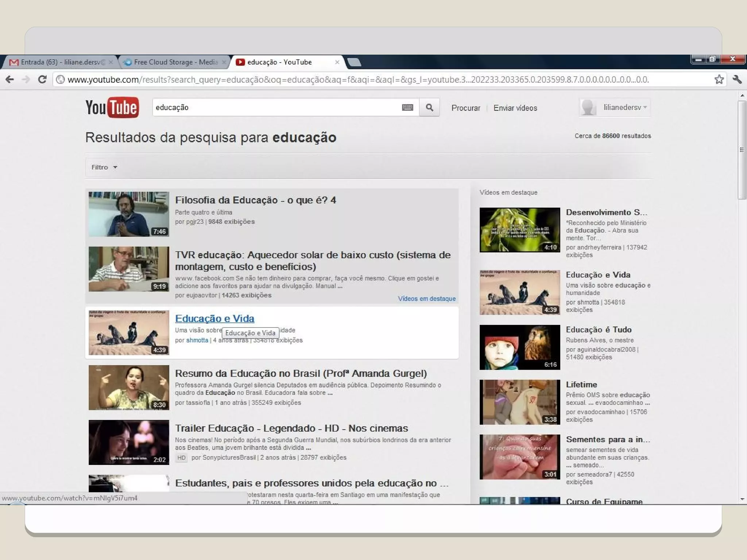Click the Procurar link

465,108
